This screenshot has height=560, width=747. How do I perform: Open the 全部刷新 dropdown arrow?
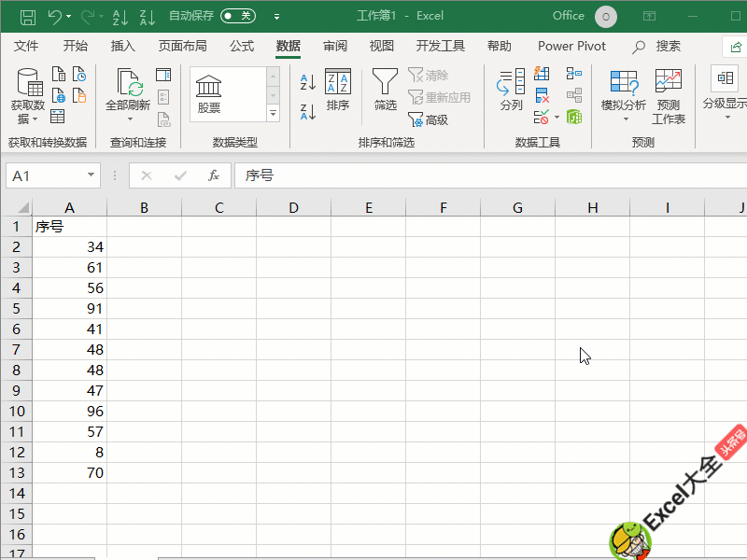(x=130, y=119)
